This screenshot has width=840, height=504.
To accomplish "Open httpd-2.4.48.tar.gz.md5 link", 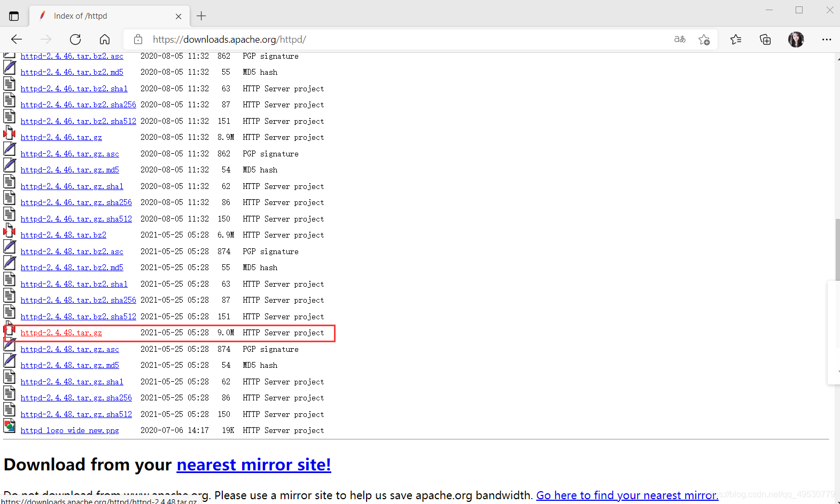I will (x=70, y=365).
